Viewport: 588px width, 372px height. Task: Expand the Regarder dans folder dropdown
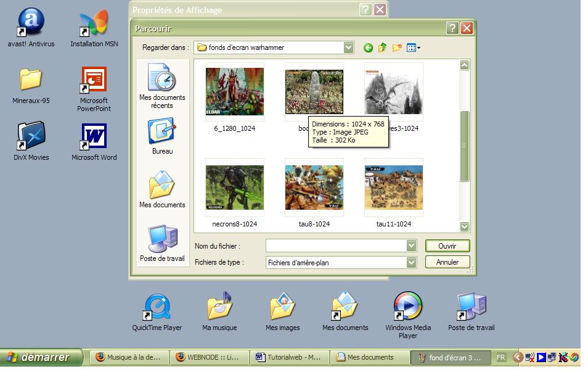click(x=349, y=48)
